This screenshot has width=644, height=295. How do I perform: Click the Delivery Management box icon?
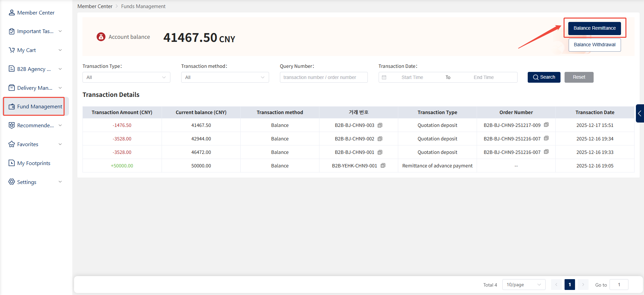click(11, 88)
